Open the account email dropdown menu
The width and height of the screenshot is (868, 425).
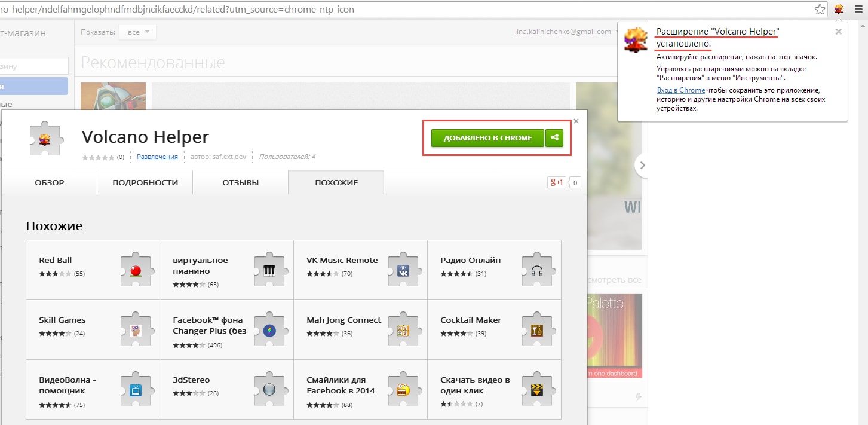pos(568,32)
